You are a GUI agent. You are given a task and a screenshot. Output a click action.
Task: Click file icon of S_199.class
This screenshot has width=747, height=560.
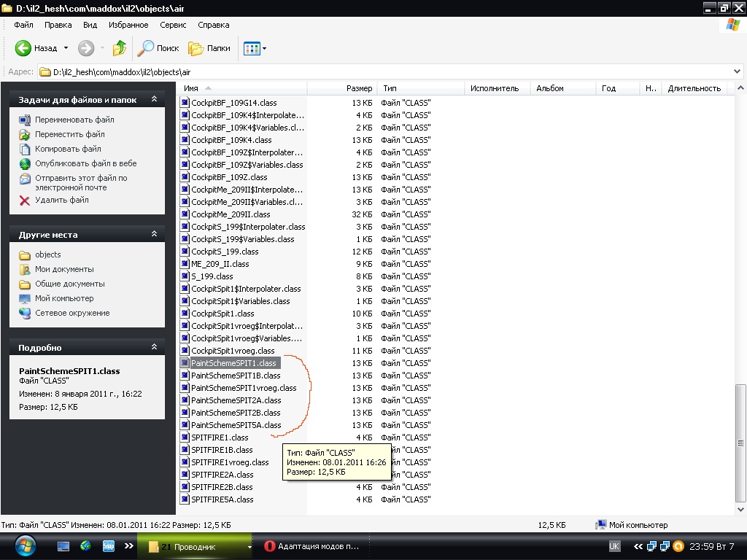[185, 276]
